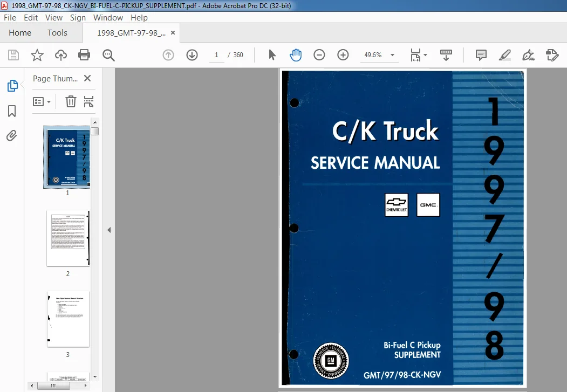567x392 pixels.
Task: Click thumbnail panel scroll up arrow
Action: 95,122
